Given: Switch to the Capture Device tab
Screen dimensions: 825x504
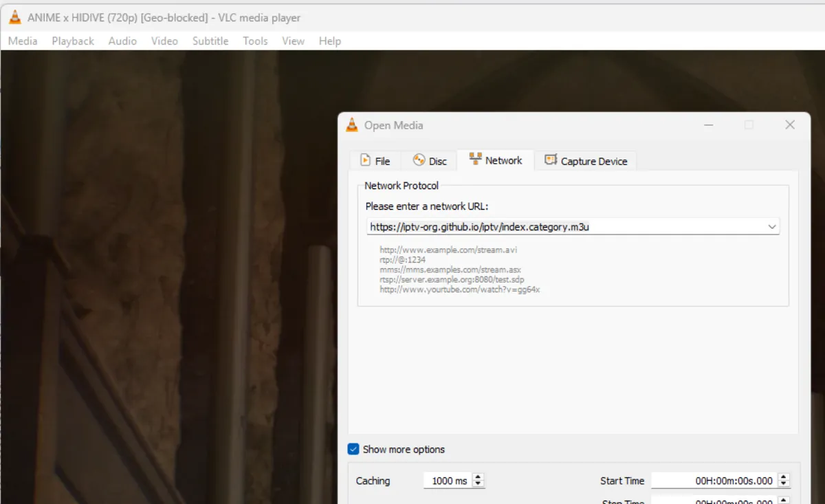Looking at the screenshot, I should click(586, 161).
